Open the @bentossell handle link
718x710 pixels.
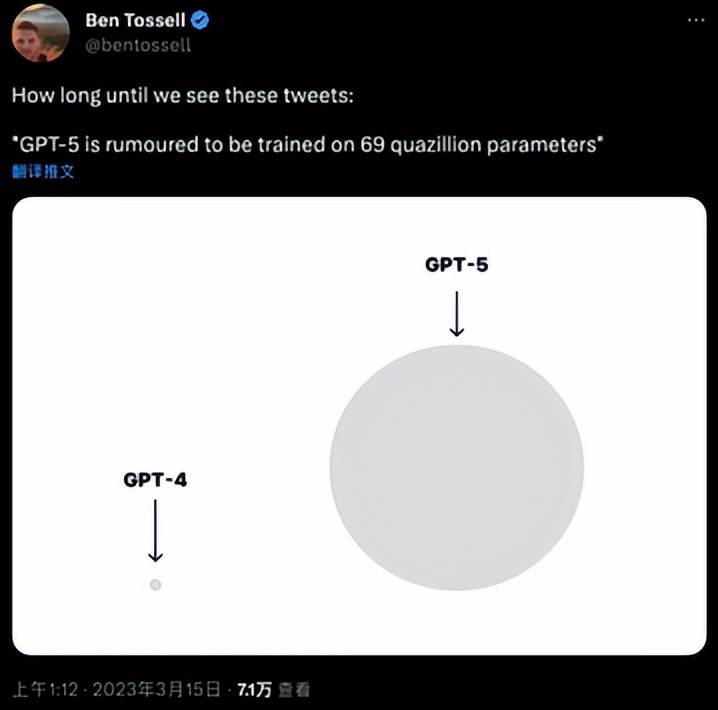pos(138,45)
